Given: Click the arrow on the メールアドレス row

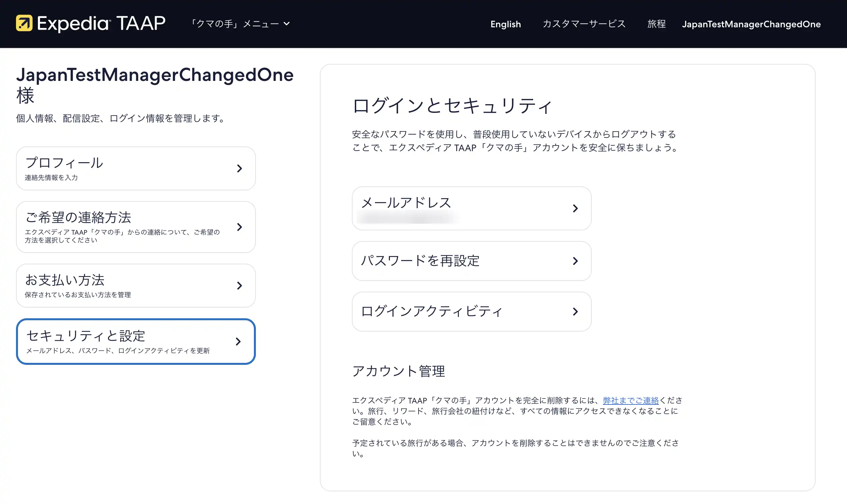Looking at the screenshot, I should click(575, 208).
